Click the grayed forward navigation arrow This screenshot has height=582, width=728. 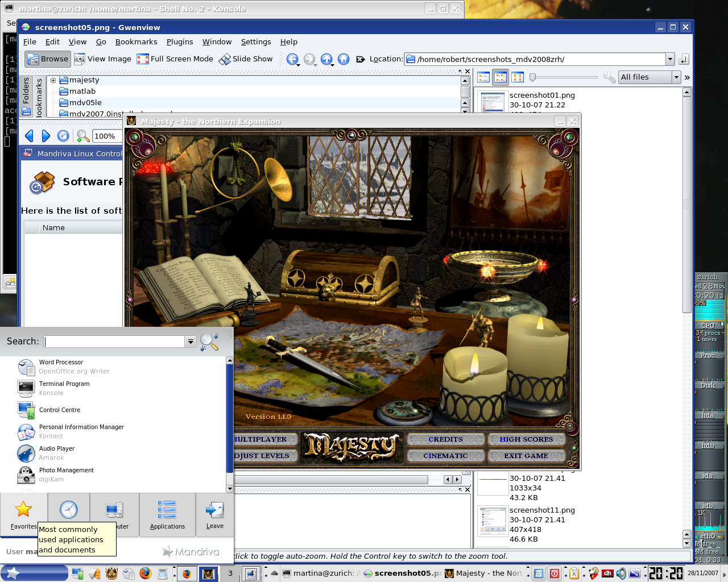(x=309, y=59)
